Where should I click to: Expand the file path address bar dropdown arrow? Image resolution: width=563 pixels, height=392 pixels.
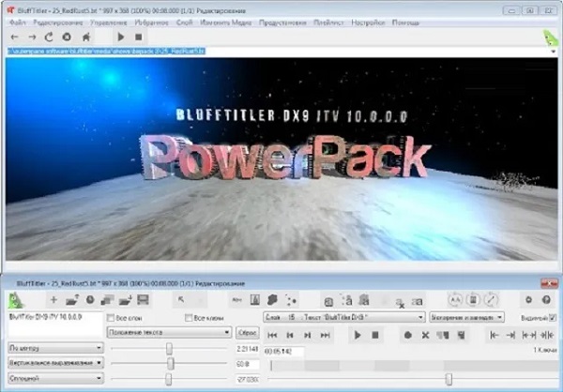(554, 52)
